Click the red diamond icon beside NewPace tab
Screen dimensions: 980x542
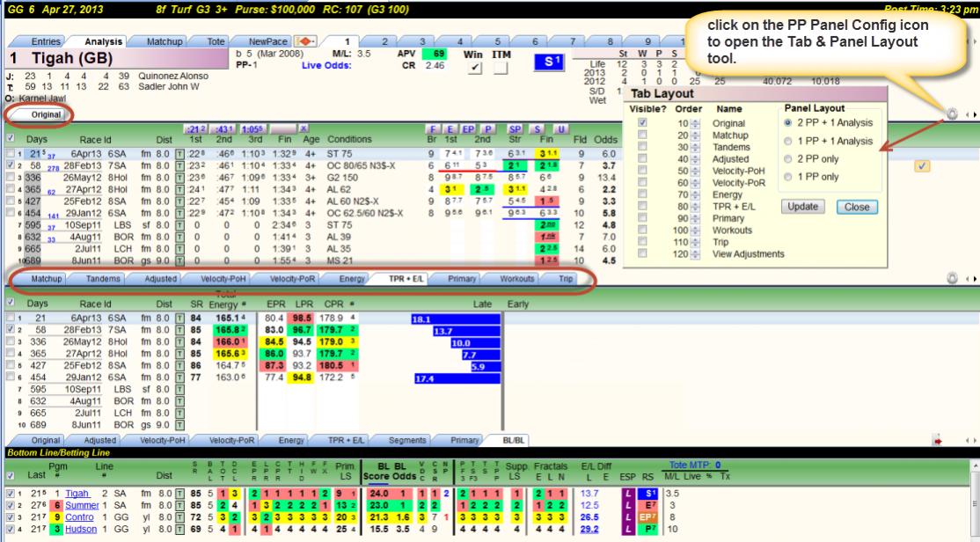pos(305,41)
